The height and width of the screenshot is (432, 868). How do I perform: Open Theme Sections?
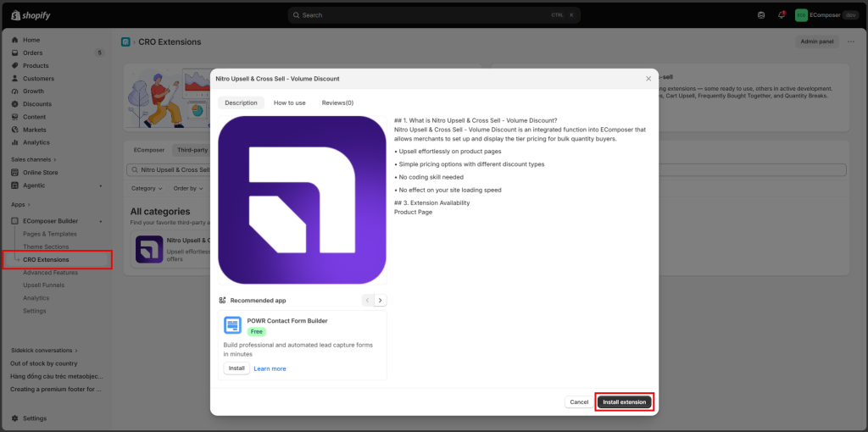[x=46, y=246]
